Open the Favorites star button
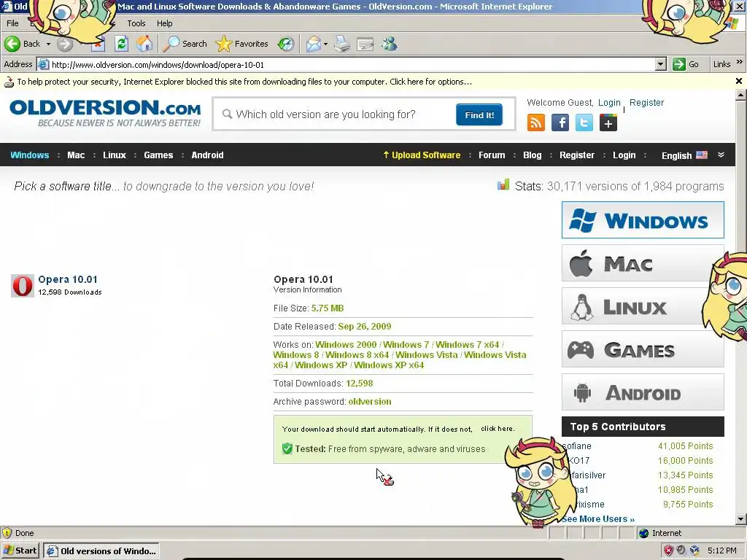Image resolution: width=747 pixels, height=560 pixels. pyautogui.click(x=241, y=44)
